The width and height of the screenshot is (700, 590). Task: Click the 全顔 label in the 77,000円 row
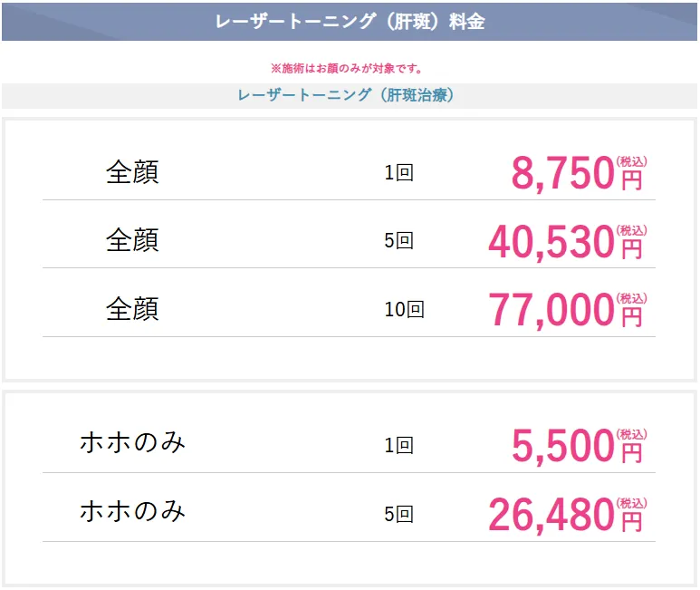point(132,309)
